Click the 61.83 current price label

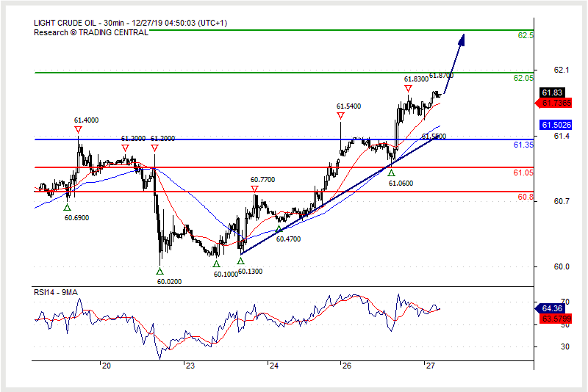552,92
